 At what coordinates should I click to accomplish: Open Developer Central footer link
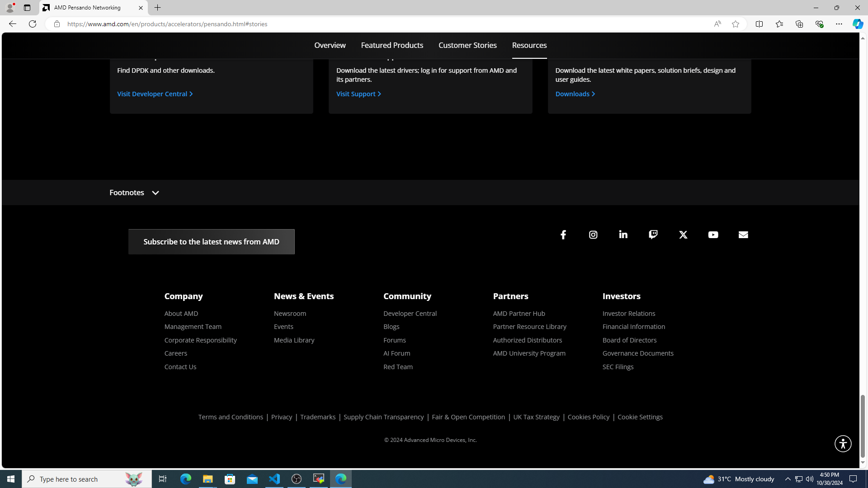410,314
